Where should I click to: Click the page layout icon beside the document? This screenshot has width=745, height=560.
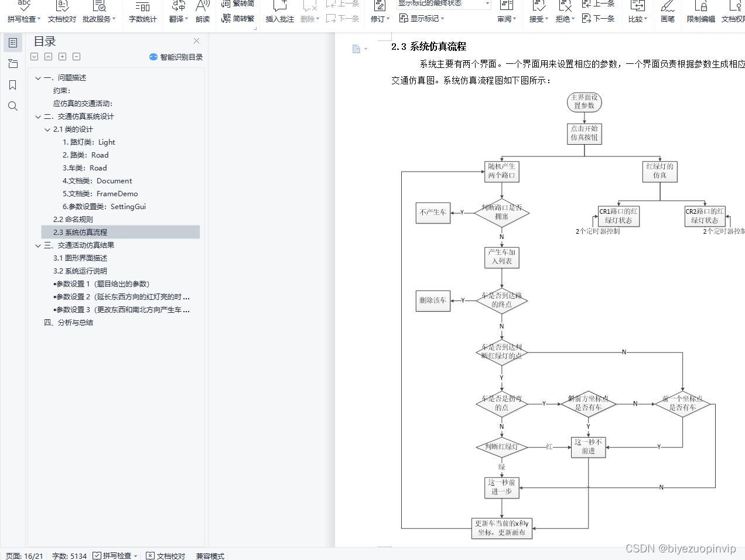pos(357,49)
